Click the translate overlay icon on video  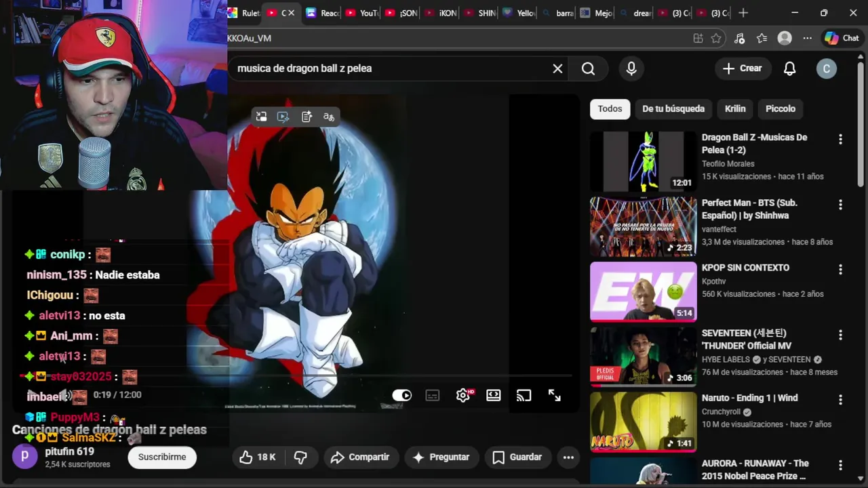[329, 117]
